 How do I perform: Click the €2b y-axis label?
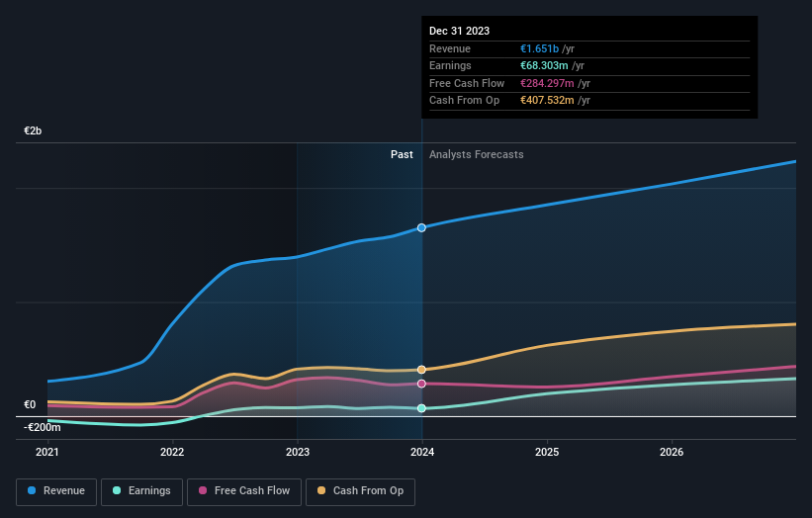point(33,130)
